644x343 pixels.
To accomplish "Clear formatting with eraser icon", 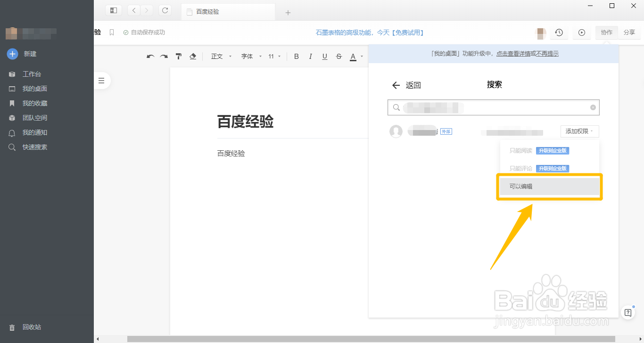I will (x=192, y=57).
